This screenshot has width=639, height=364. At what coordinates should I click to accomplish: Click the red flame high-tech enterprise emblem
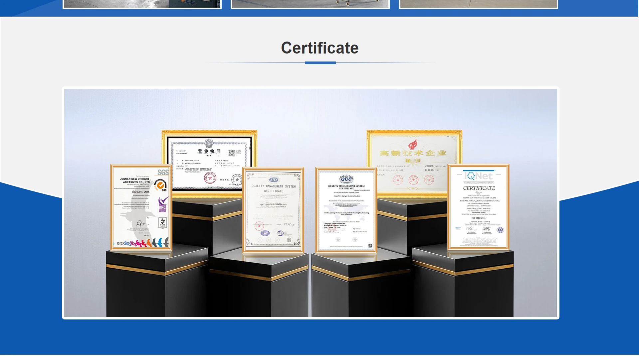(x=413, y=144)
